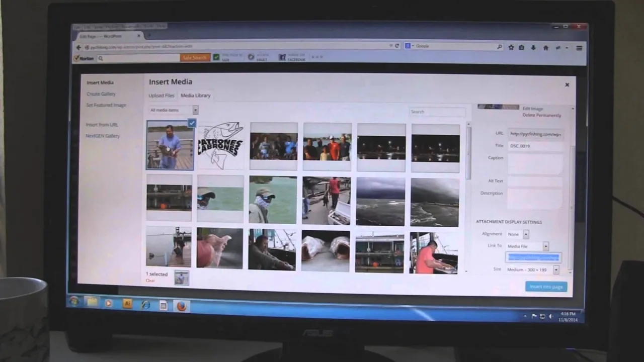Image resolution: width=644 pixels, height=362 pixels.
Task: Open the Alignment dropdown set to None
Action: coord(518,234)
